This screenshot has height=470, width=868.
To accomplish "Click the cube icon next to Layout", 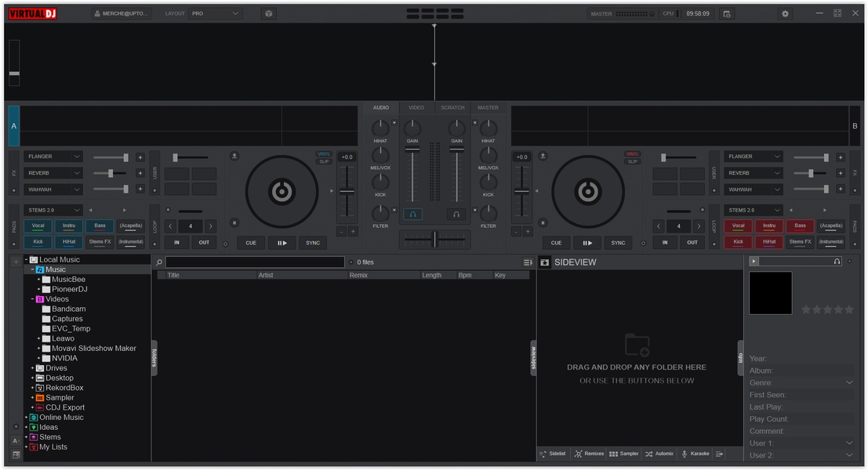I will point(268,13).
